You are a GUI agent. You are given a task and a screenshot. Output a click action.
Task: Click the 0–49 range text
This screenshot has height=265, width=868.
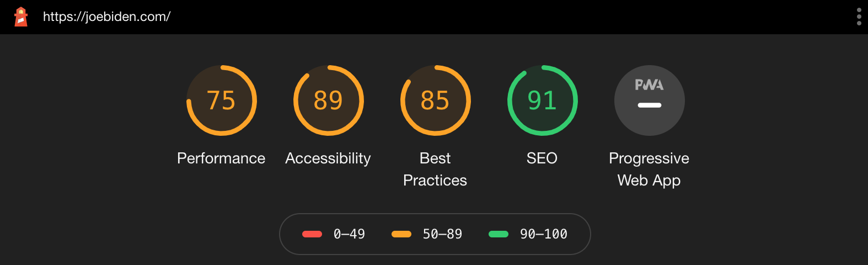pos(349,234)
